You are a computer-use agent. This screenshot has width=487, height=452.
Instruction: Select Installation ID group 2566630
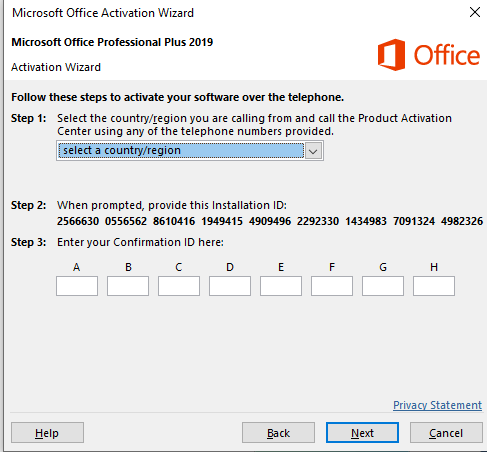pyautogui.click(x=78, y=221)
